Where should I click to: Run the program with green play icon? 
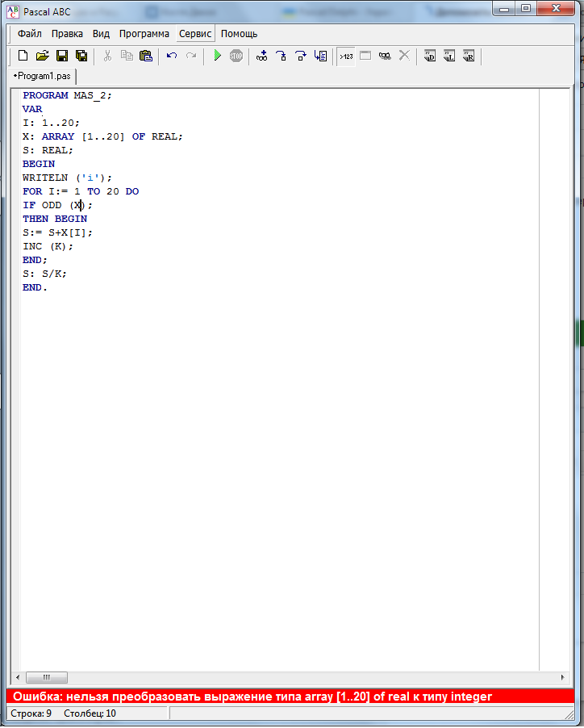[217, 56]
